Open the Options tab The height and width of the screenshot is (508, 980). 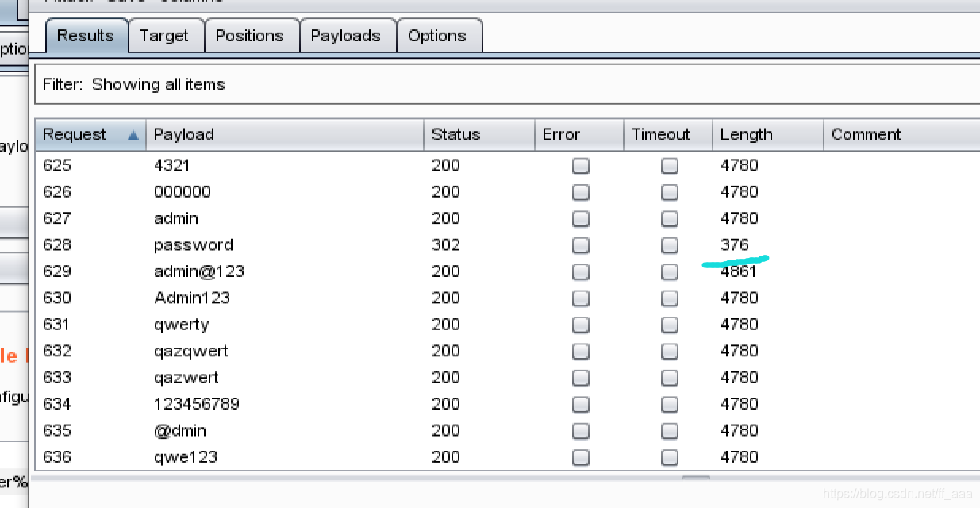(x=437, y=36)
